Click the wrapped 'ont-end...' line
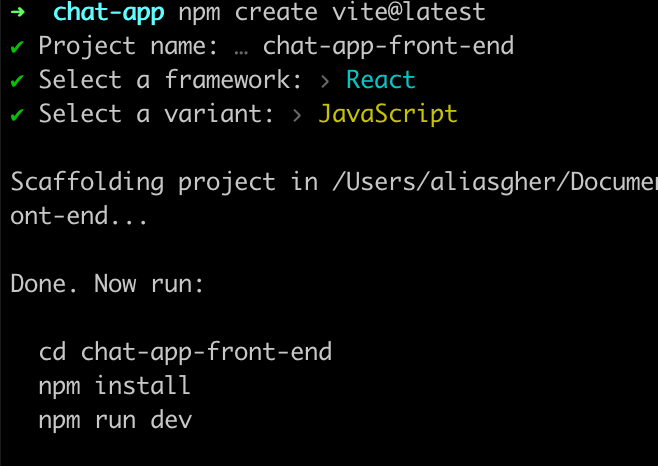This screenshot has width=658, height=466. point(79,216)
